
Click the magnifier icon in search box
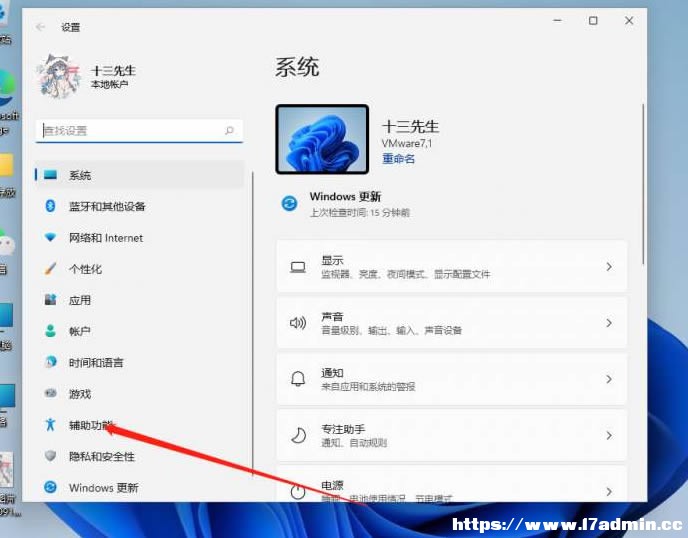pyautogui.click(x=229, y=130)
